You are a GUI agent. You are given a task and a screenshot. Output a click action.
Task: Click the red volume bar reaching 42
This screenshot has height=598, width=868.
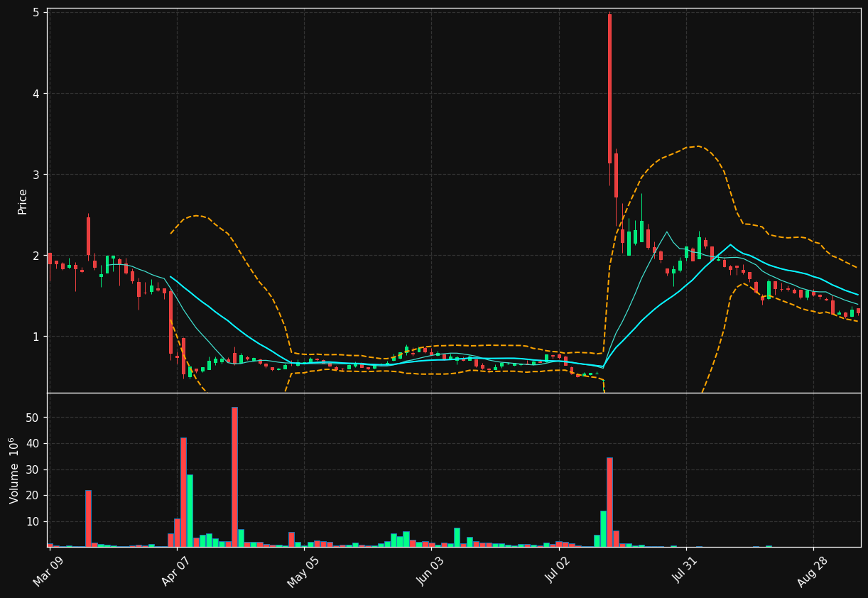coord(183,492)
